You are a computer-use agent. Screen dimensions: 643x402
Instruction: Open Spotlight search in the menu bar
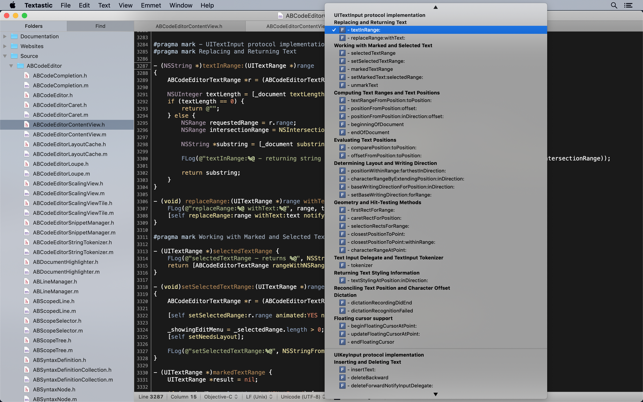tap(614, 5)
